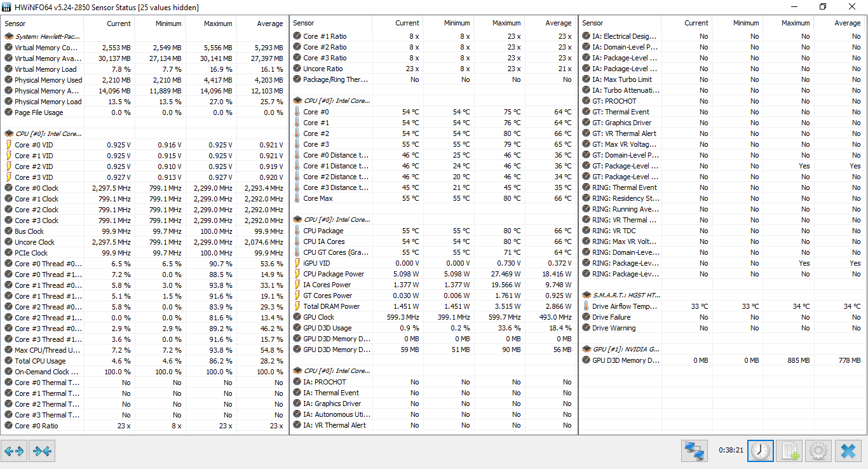Select the GPU D3D Memory row under NVIDIA

click(x=723, y=360)
